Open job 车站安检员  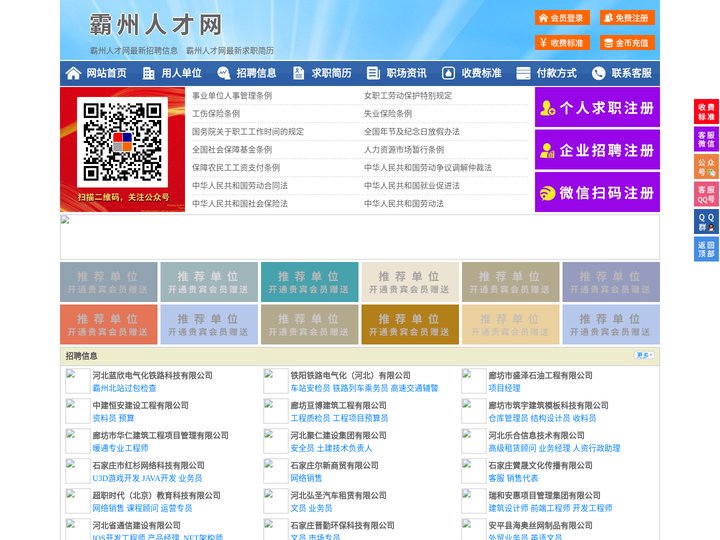[310, 388]
